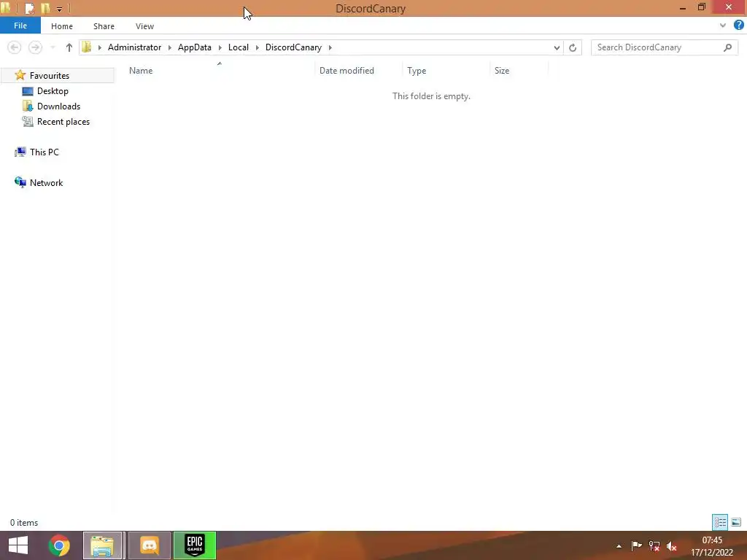Open the File ribbon tab
This screenshot has width=747, height=560.
pos(20,26)
